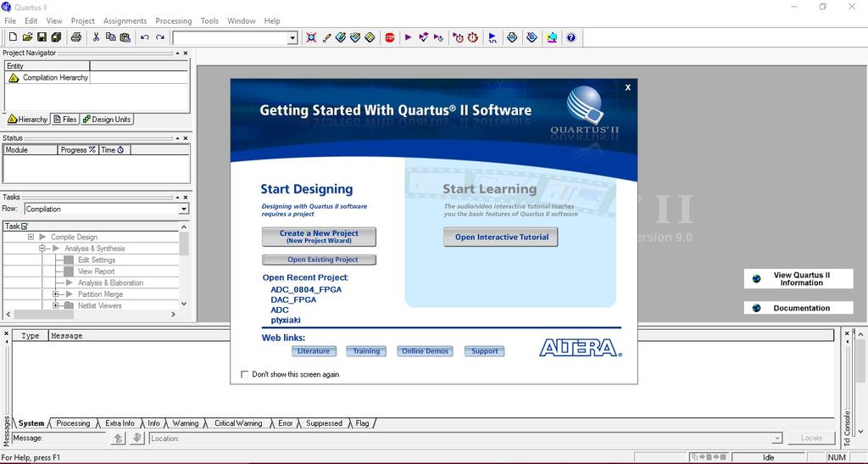The width and height of the screenshot is (868, 464).
Task: Select the Analysis & Elaboration task row
Action: tap(110, 282)
